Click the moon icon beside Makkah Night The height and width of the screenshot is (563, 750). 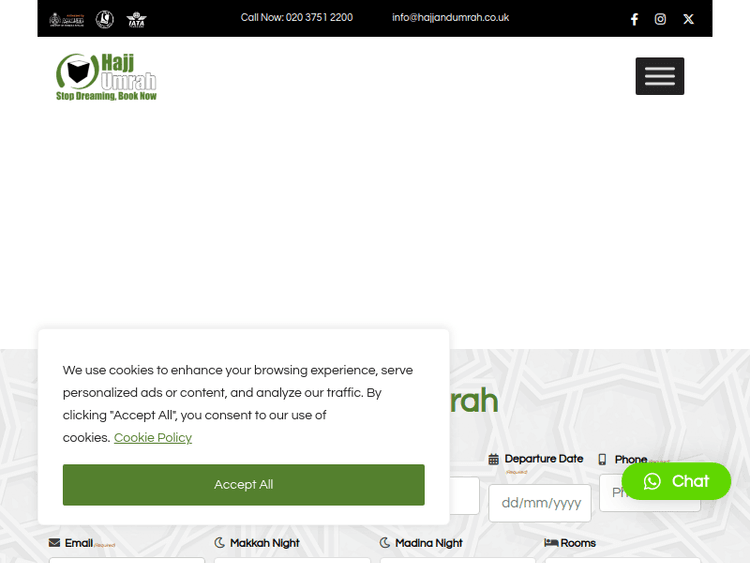click(220, 543)
